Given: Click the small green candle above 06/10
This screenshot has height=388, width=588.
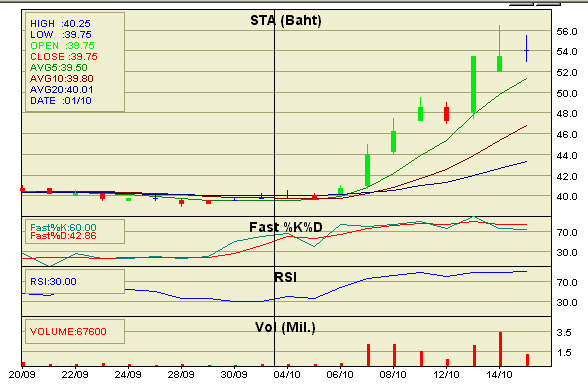Looking at the screenshot, I should pos(340,190).
